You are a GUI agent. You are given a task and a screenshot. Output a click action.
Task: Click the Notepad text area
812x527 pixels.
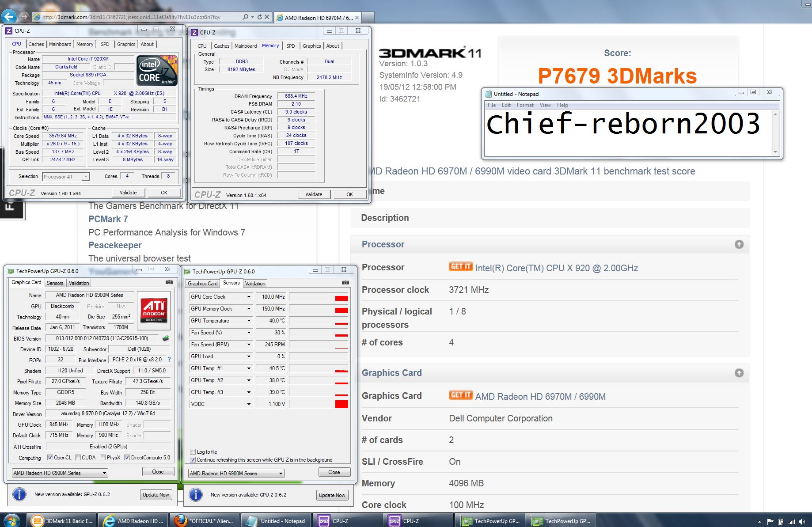[628, 133]
